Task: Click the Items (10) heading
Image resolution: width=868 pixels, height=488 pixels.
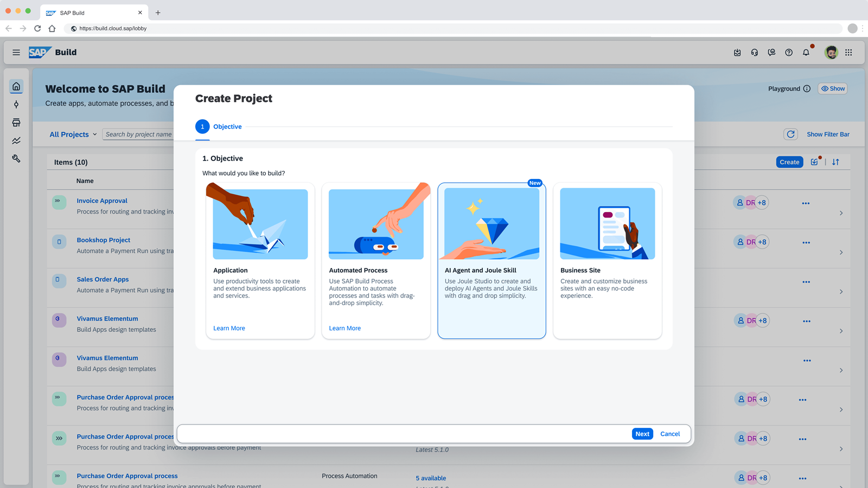Action: pos(71,162)
